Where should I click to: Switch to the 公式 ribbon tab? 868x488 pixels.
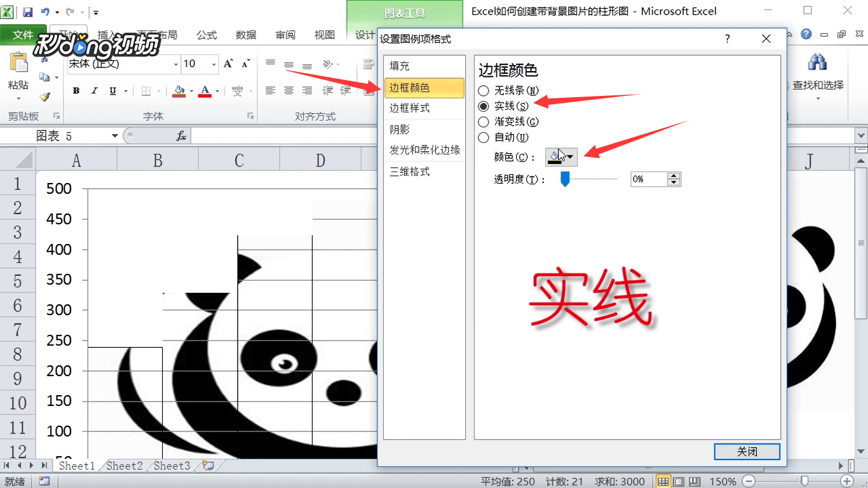click(x=207, y=35)
